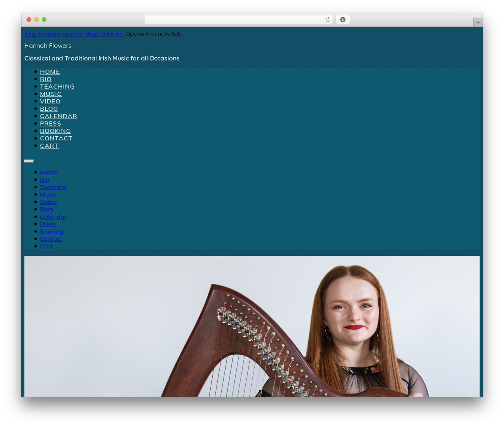
Task: Focus the browser address bar
Action: [x=238, y=20]
